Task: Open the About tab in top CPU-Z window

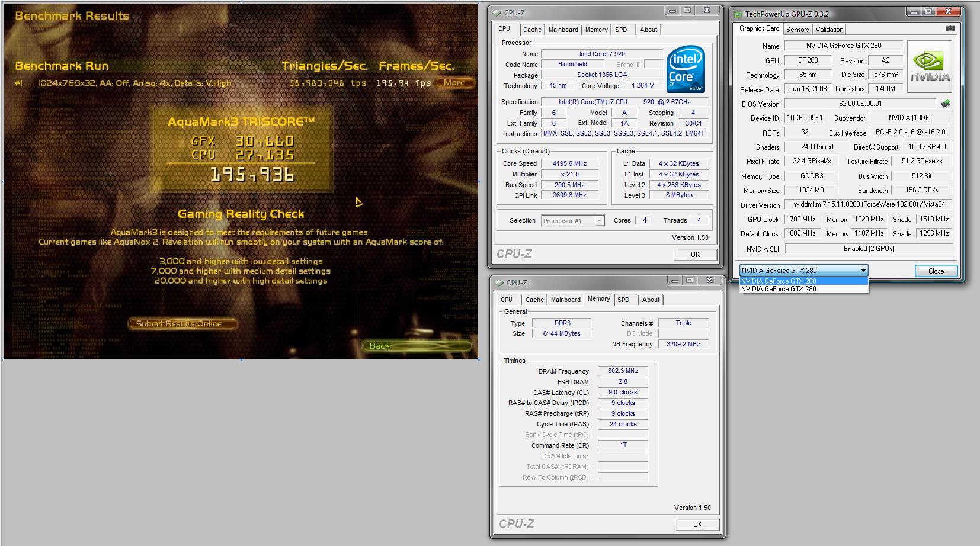Action: pyautogui.click(x=648, y=30)
